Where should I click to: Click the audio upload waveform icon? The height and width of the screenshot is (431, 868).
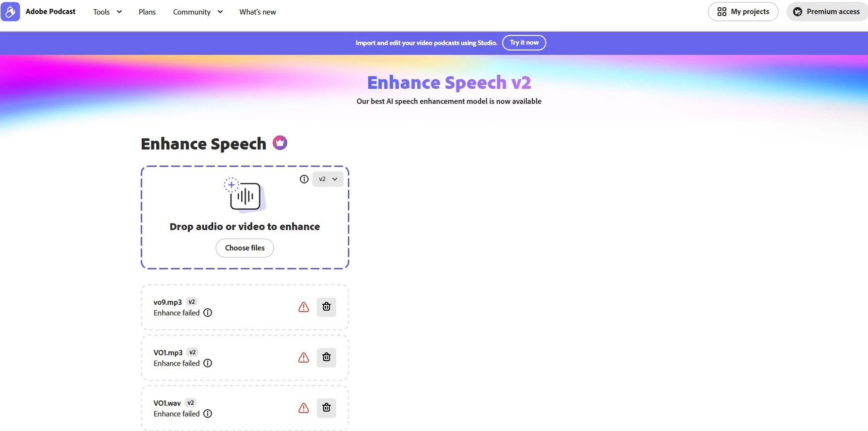coord(245,195)
